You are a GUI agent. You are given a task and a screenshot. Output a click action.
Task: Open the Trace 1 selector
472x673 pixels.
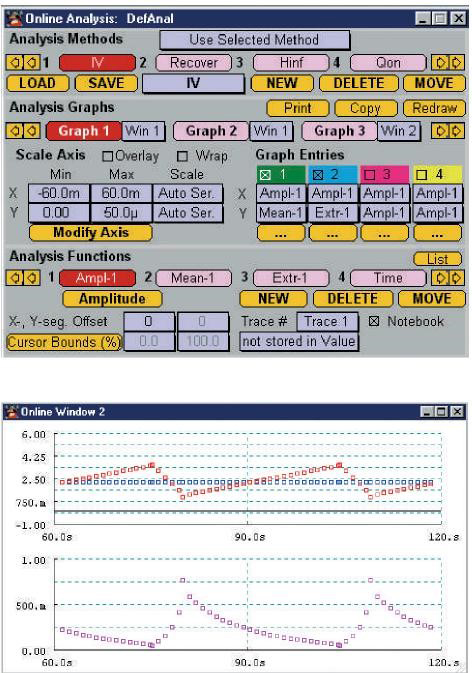click(327, 321)
